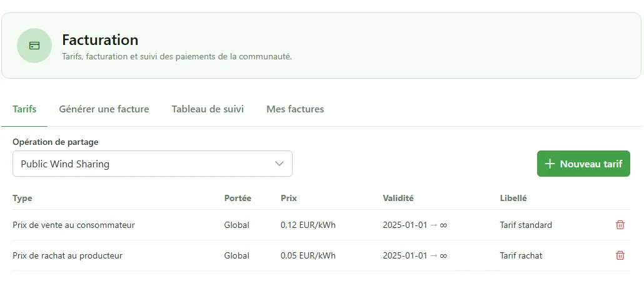644x281 pixels.
Task: Click the Libellé column header
Action: point(513,198)
